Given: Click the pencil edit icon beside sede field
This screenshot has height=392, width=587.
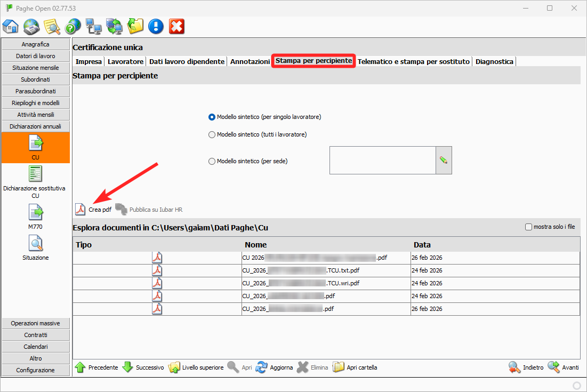Looking at the screenshot, I should coord(444,160).
